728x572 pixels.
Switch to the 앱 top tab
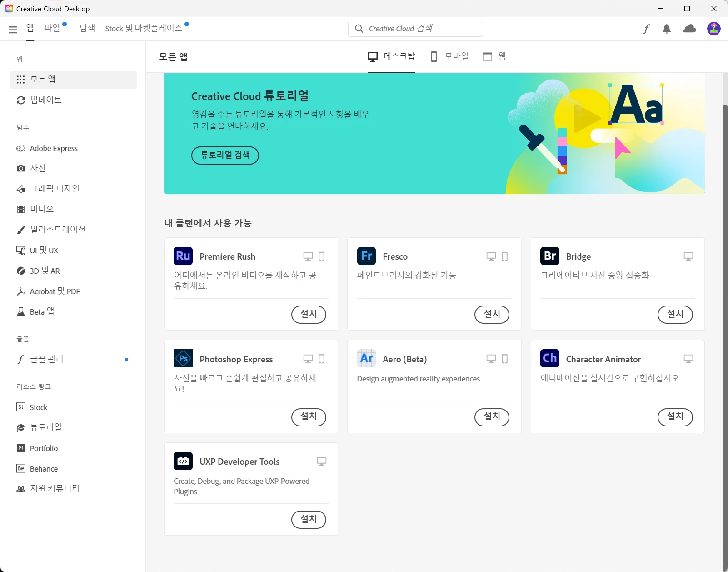[x=30, y=28]
